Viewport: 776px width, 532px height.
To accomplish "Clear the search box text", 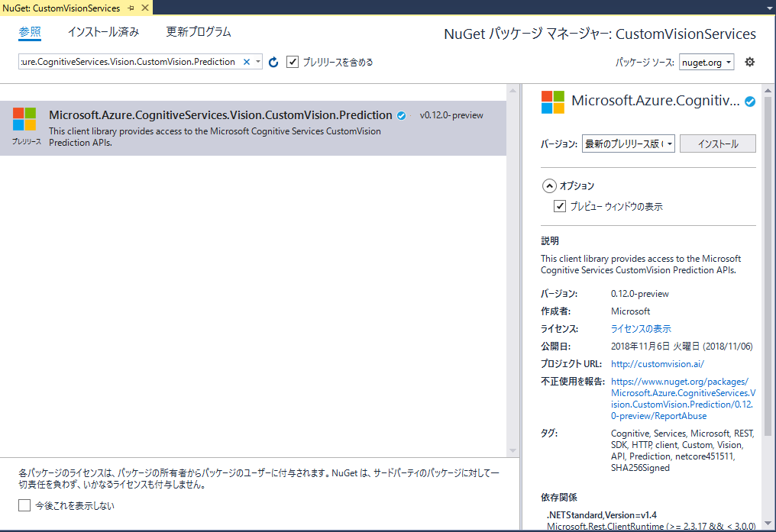I will click(x=247, y=62).
